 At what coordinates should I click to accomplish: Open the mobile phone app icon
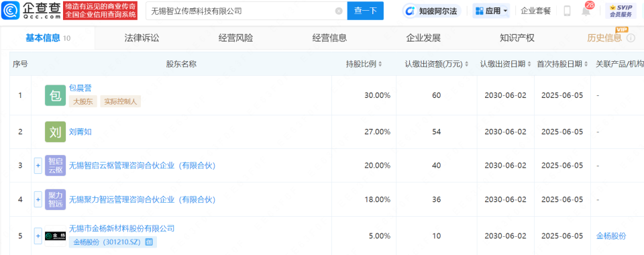tap(568, 11)
